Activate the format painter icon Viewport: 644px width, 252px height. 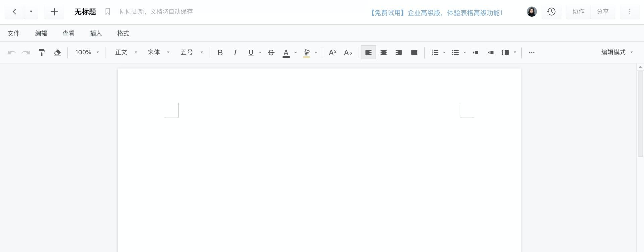coord(42,52)
